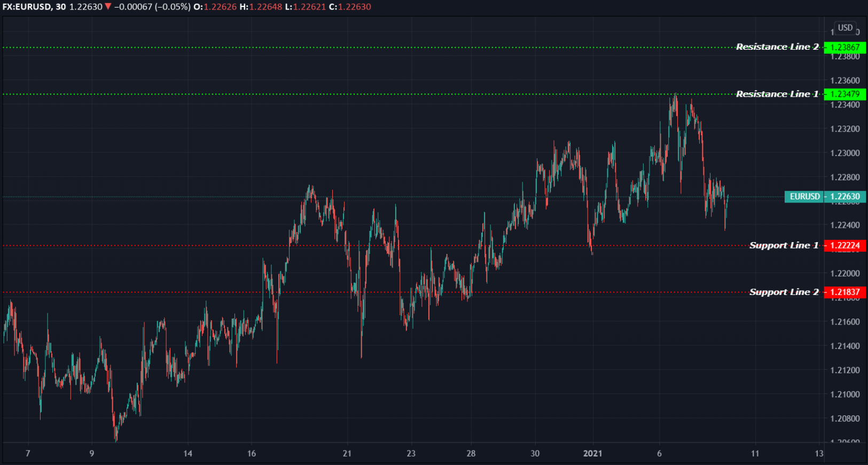
Task: Click 1.23200 on the price axis
Action: (845, 129)
